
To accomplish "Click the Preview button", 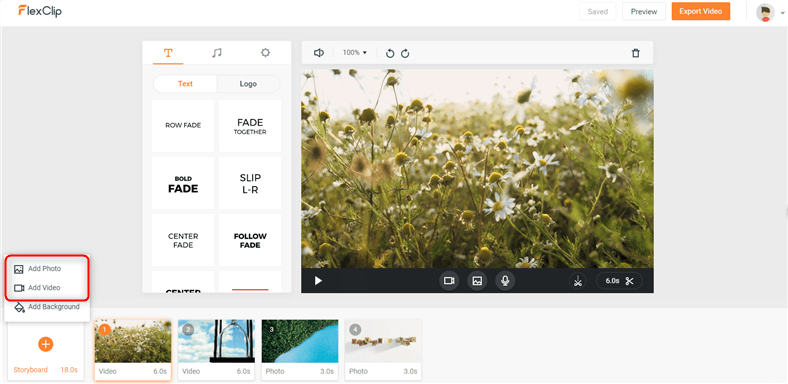I will pyautogui.click(x=644, y=11).
